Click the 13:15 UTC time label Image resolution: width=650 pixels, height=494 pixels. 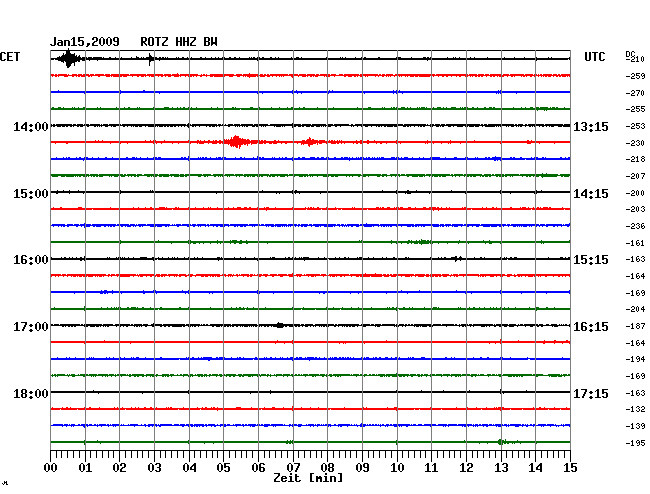[x=591, y=126]
